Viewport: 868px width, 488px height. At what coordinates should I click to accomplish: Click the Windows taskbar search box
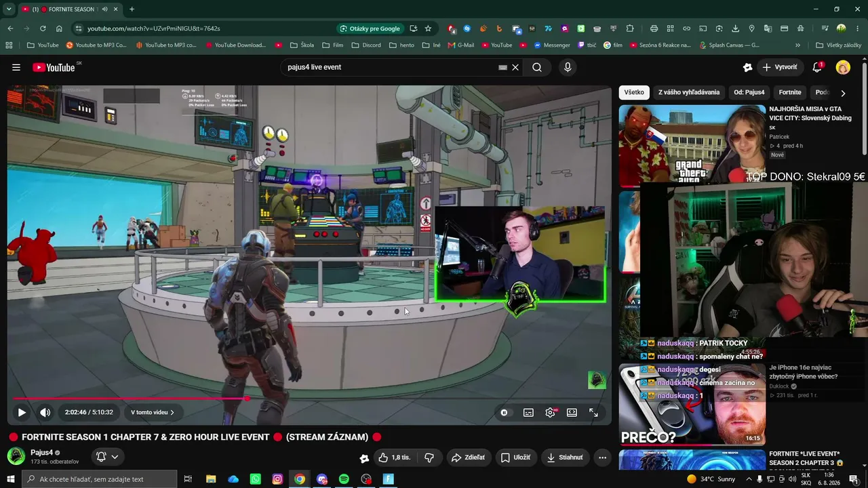(99, 479)
